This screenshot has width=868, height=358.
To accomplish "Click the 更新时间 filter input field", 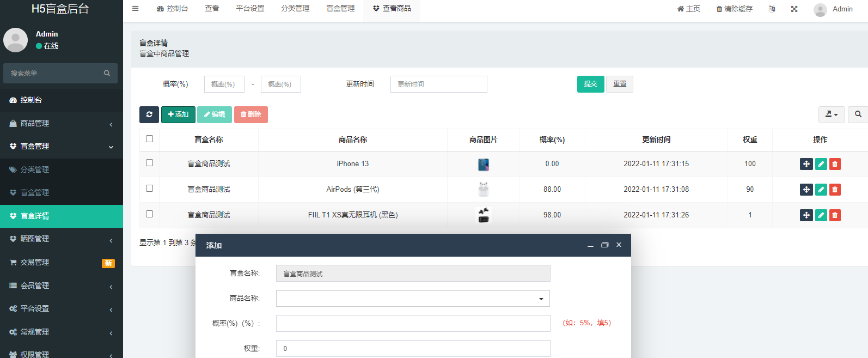I will (x=438, y=84).
